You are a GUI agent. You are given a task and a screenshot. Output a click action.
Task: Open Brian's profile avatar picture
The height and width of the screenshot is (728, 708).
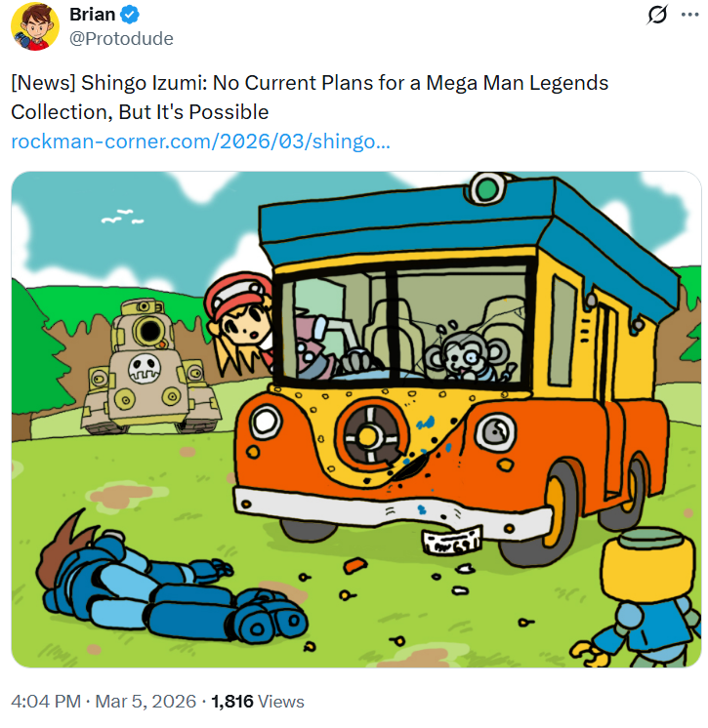[35, 26]
